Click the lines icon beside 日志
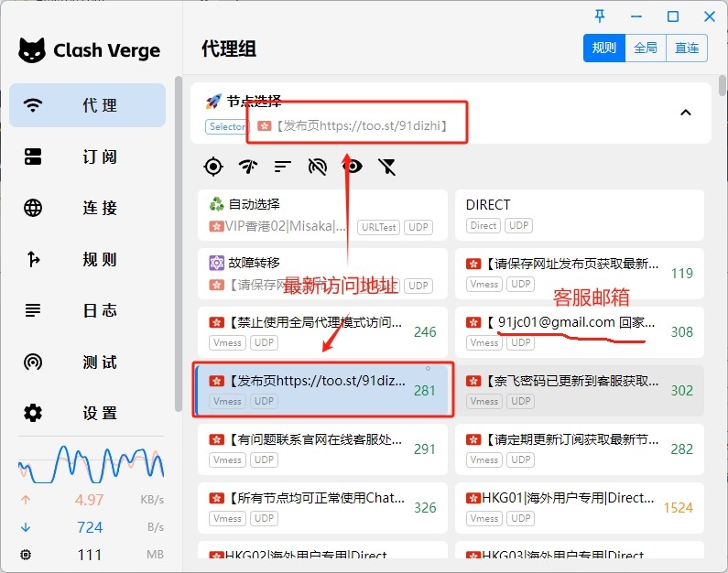The width and height of the screenshot is (728, 573). pos(33,310)
